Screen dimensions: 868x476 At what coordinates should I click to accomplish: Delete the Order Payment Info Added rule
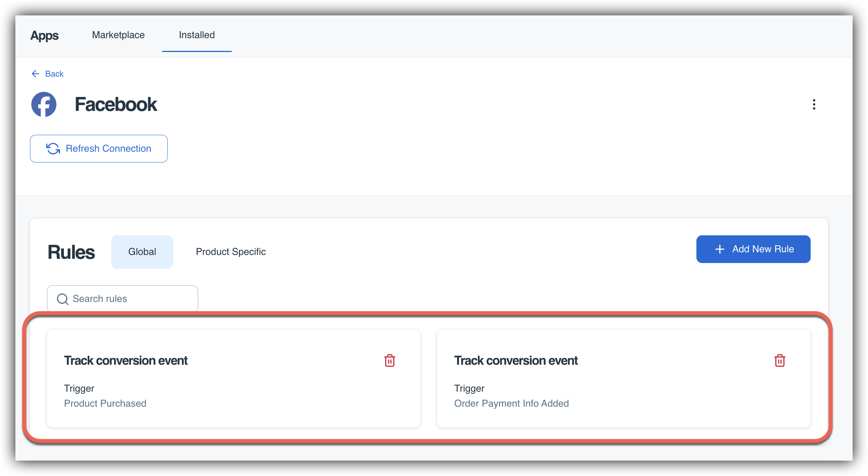[780, 360]
